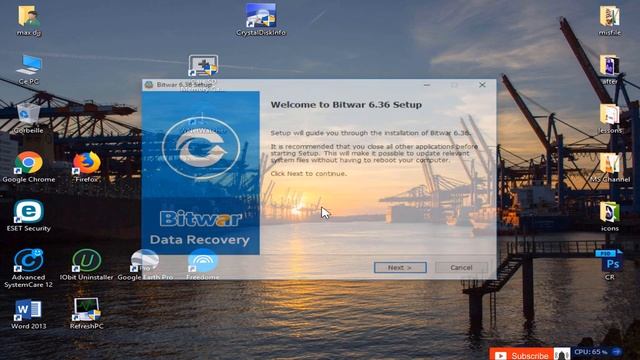Minimize the Bitwar Setup window

pyautogui.click(x=427, y=84)
